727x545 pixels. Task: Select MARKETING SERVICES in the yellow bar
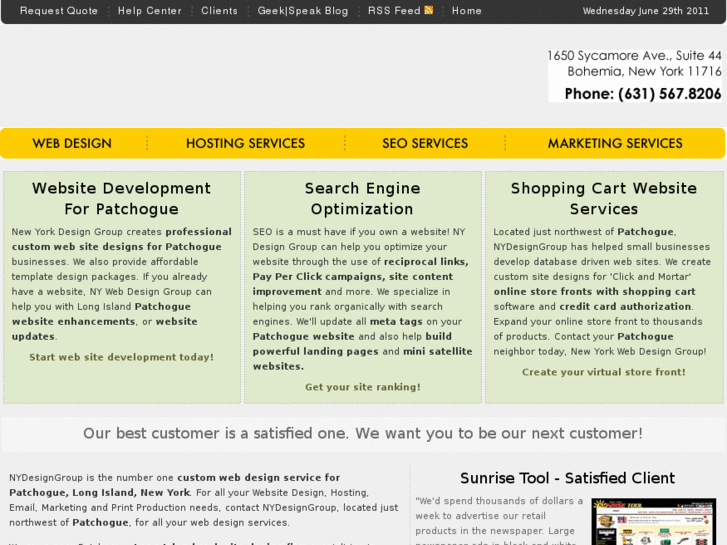tap(615, 143)
